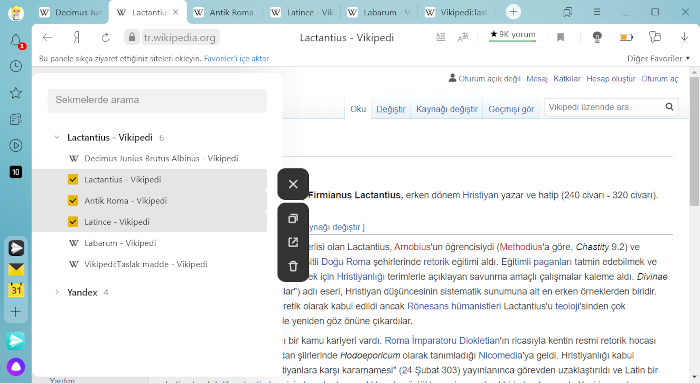
Task: Click the tr.wikipedia.org address bar
Action: click(x=179, y=38)
